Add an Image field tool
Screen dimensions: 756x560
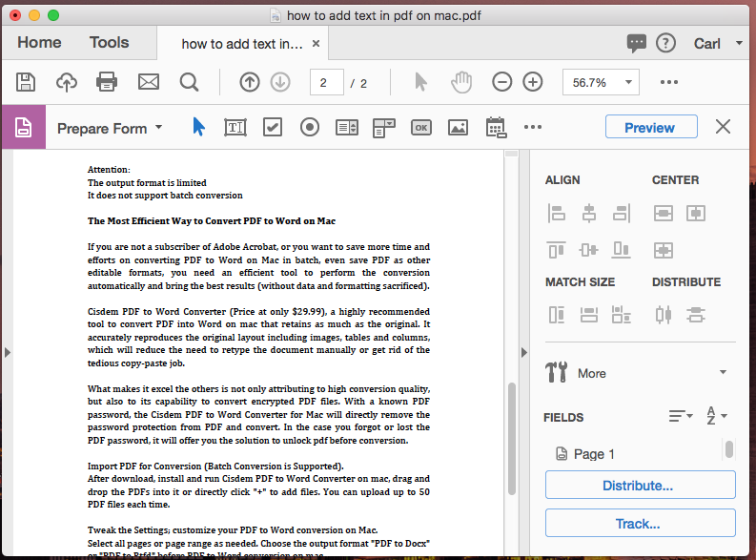(x=458, y=127)
